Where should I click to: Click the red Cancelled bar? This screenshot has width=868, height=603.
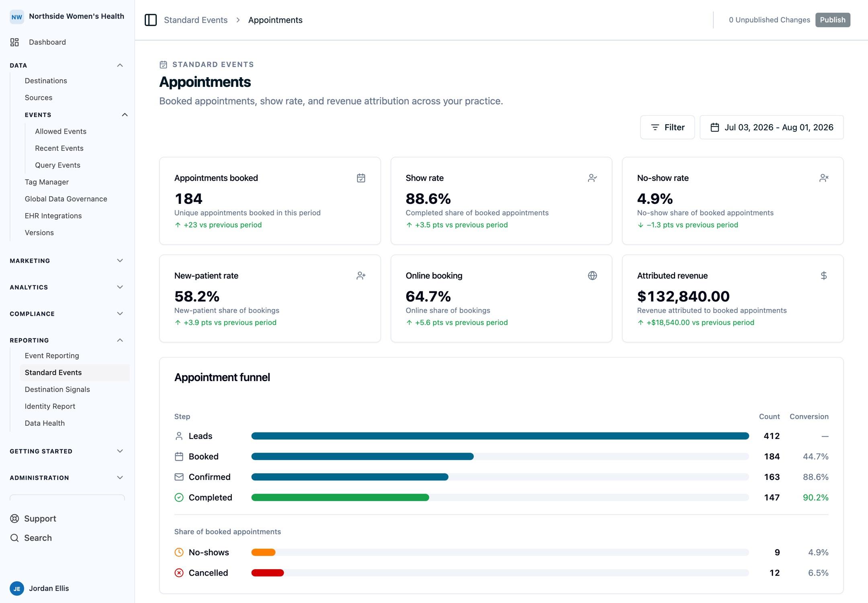(268, 573)
